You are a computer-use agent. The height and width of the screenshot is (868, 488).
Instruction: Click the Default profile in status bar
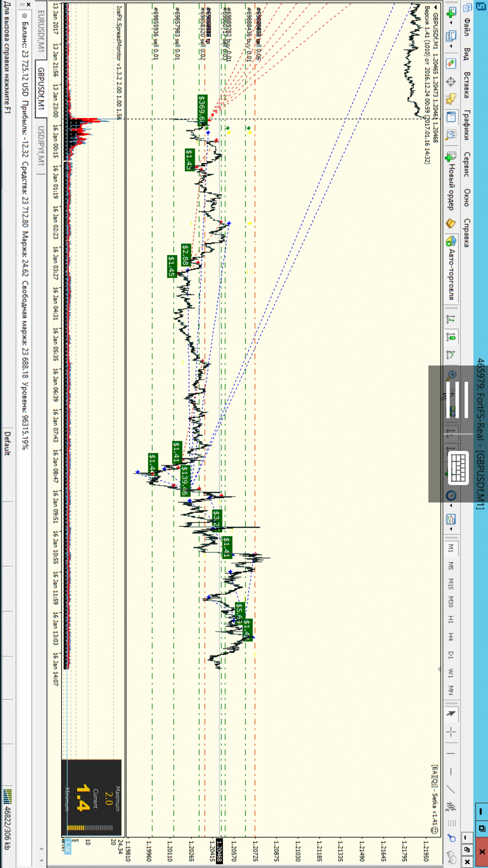(7, 443)
